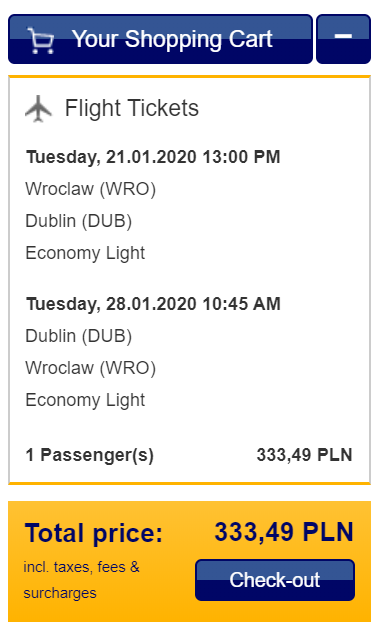Open the Your Shopping Cart header
Image resolution: width=382 pixels, height=632 pixels.
[160, 39]
